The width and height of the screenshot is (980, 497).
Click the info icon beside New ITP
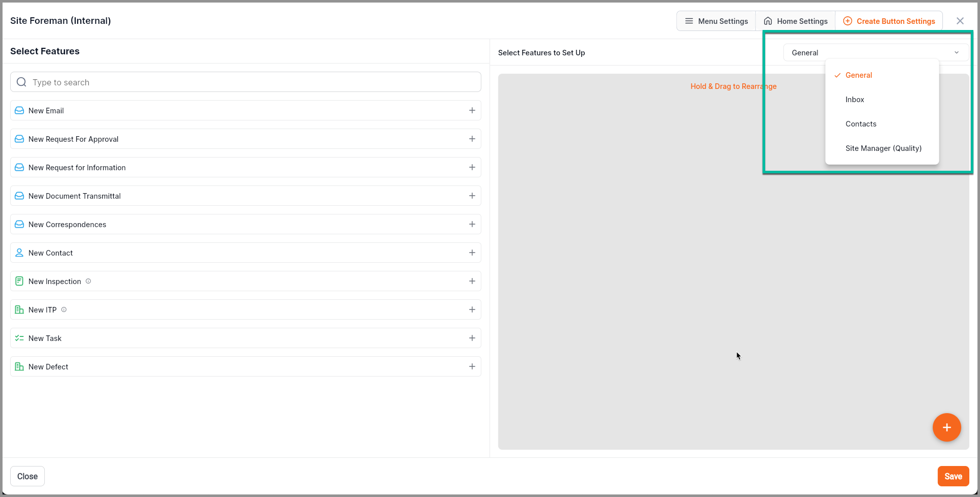pos(64,309)
